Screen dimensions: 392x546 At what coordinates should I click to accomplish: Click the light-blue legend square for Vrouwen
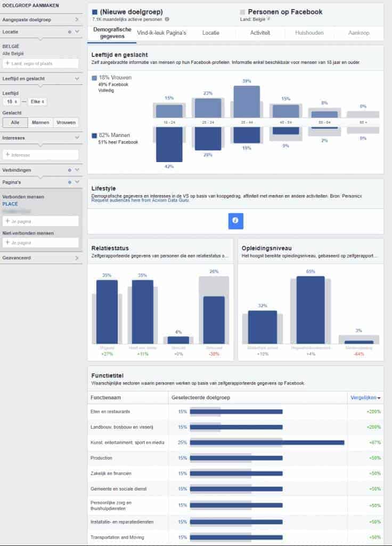94,78
